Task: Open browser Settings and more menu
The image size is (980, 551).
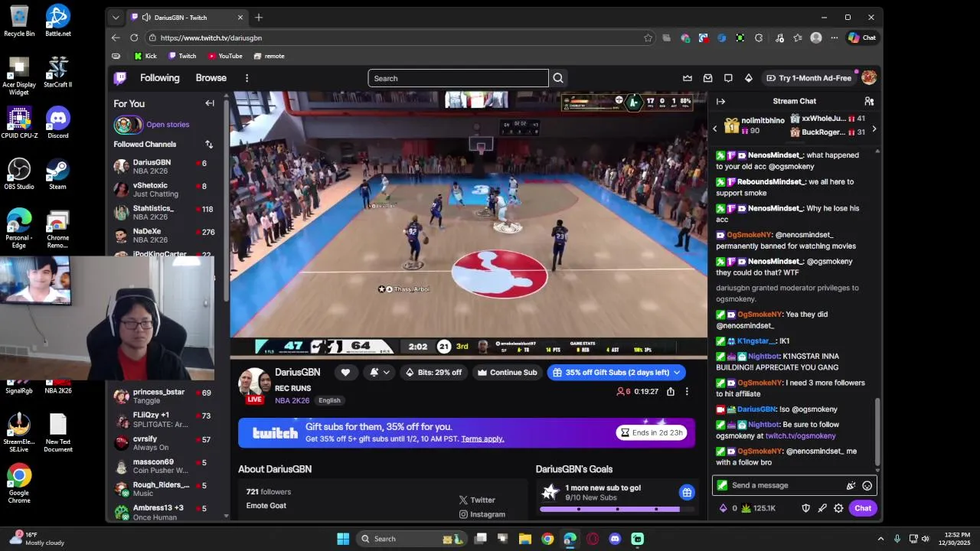Action: point(835,37)
